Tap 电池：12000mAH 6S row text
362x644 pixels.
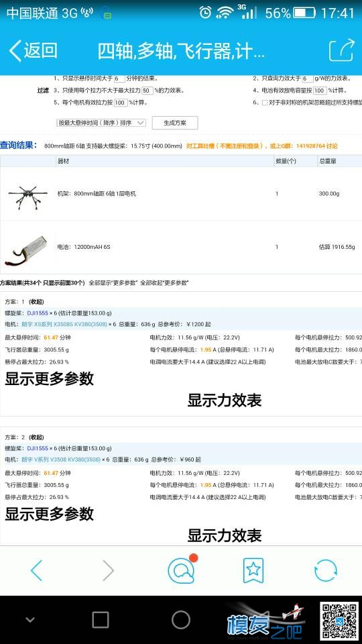(x=84, y=248)
